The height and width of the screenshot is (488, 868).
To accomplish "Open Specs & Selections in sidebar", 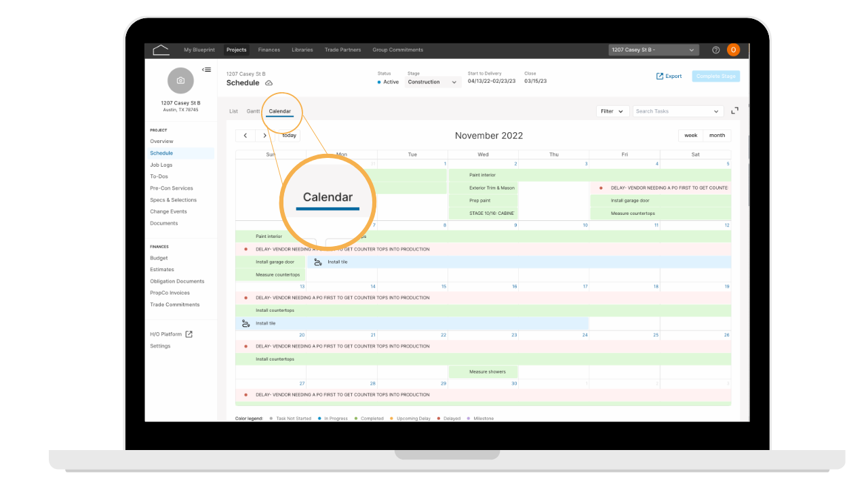I will (174, 200).
